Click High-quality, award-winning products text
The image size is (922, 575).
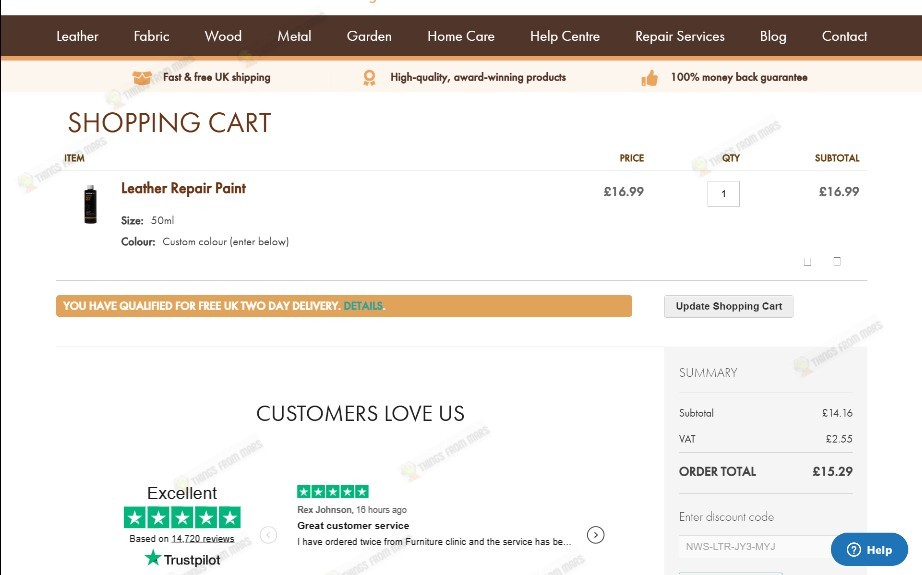tap(478, 77)
